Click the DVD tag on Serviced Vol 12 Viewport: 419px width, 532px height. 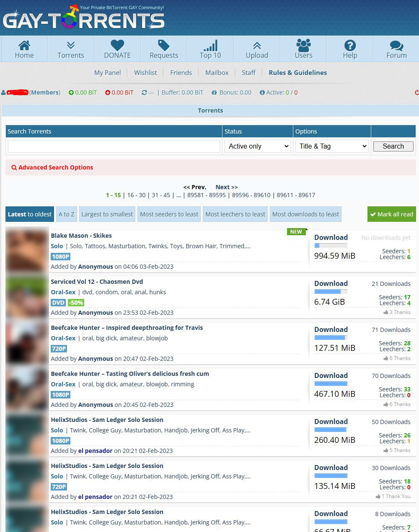58,303
